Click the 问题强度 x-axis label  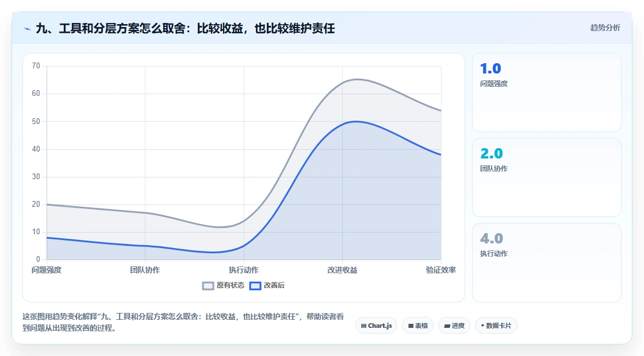47,270
